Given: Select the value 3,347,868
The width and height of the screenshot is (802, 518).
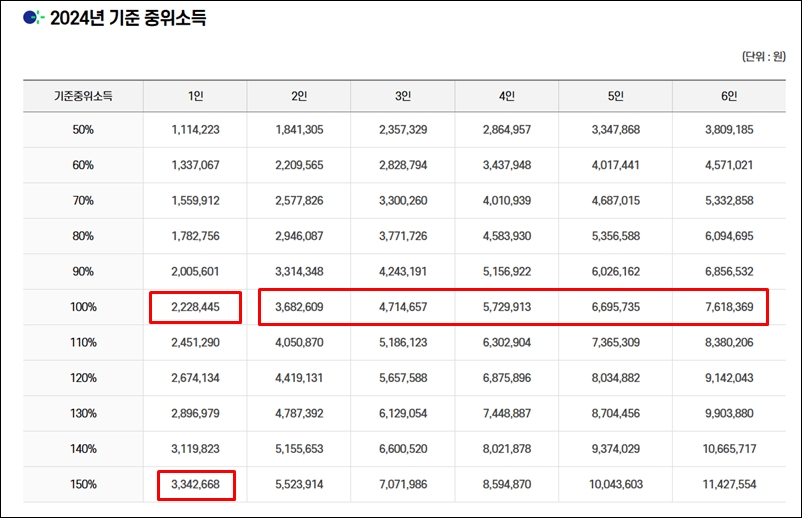Looking at the screenshot, I should pyautogui.click(x=616, y=130).
